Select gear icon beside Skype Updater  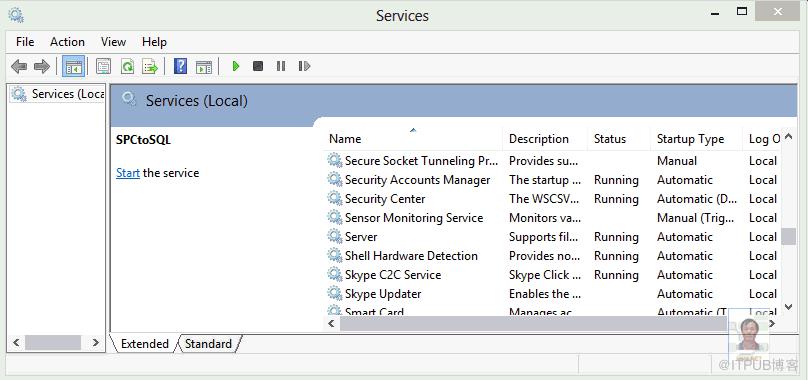coord(335,294)
